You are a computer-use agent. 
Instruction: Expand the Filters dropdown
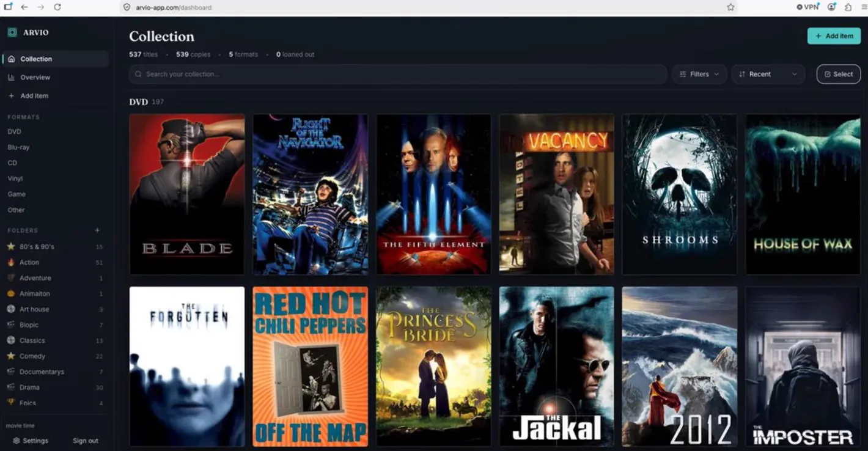(699, 74)
